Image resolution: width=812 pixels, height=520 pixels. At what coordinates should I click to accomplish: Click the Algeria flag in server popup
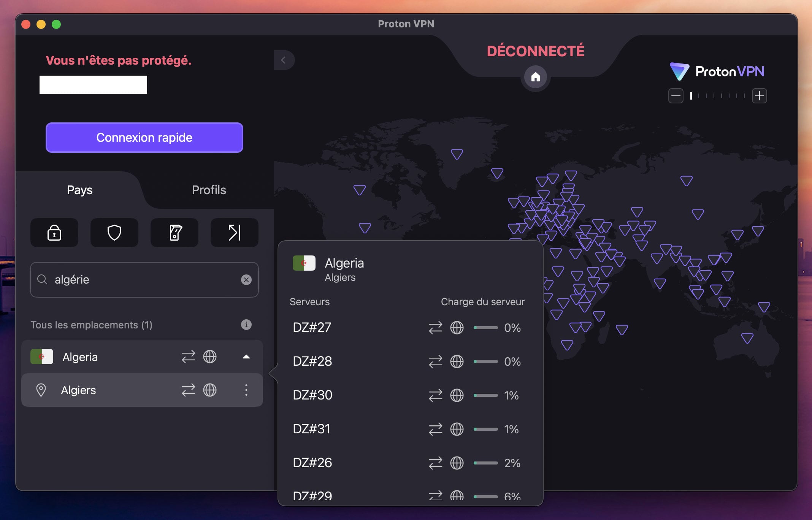point(304,263)
